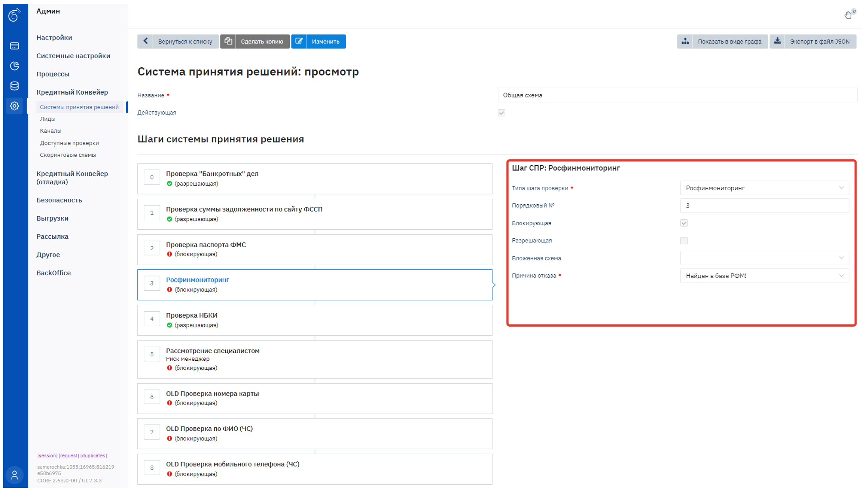Click green status icon of Проверка "Банкротных" дел
The height and width of the screenshot is (491, 868).
pos(169,183)
